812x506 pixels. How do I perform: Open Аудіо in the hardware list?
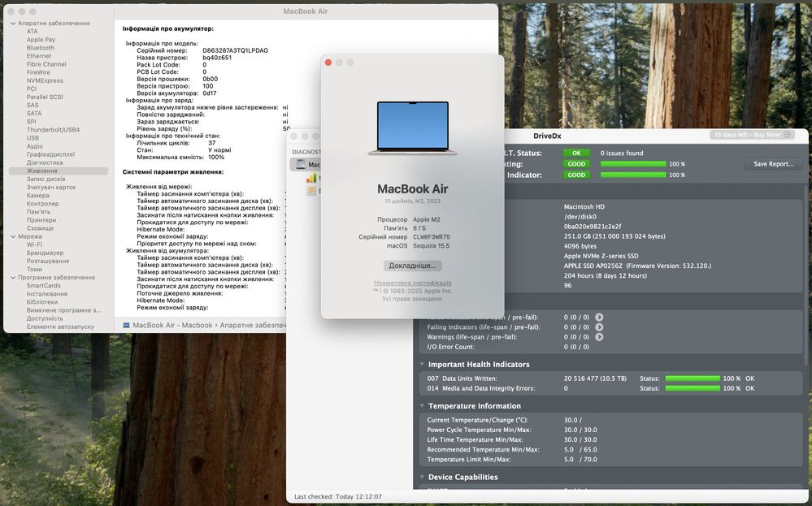point(35,146)
